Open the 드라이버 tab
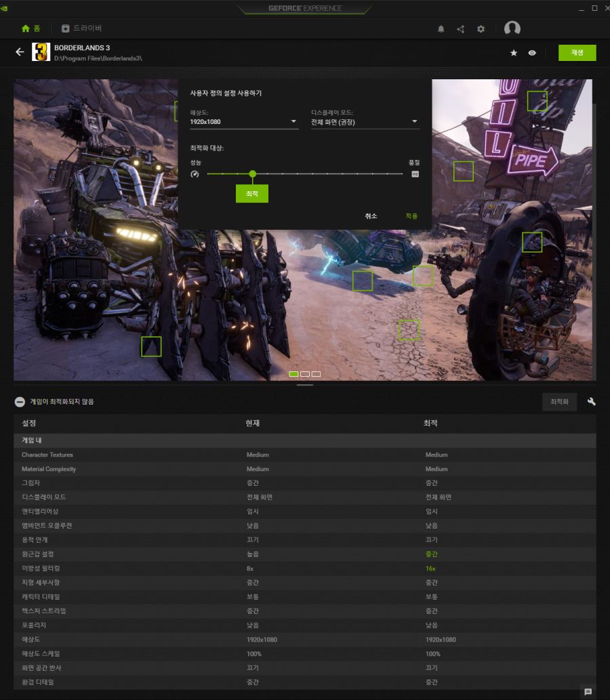 pyautogui.click(x=81, y=28)
